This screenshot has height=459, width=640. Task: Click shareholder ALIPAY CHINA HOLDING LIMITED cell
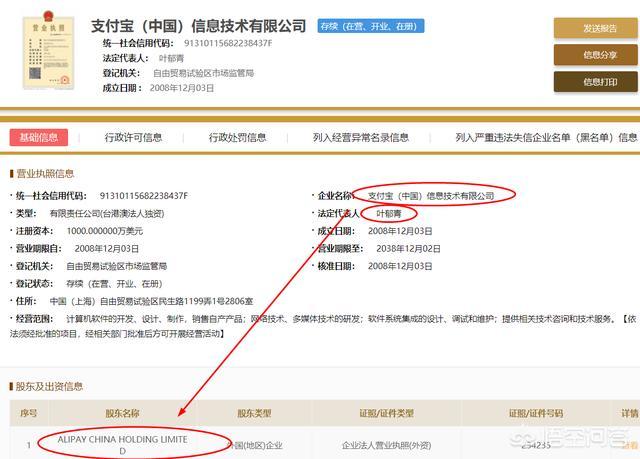coord(122,445)
